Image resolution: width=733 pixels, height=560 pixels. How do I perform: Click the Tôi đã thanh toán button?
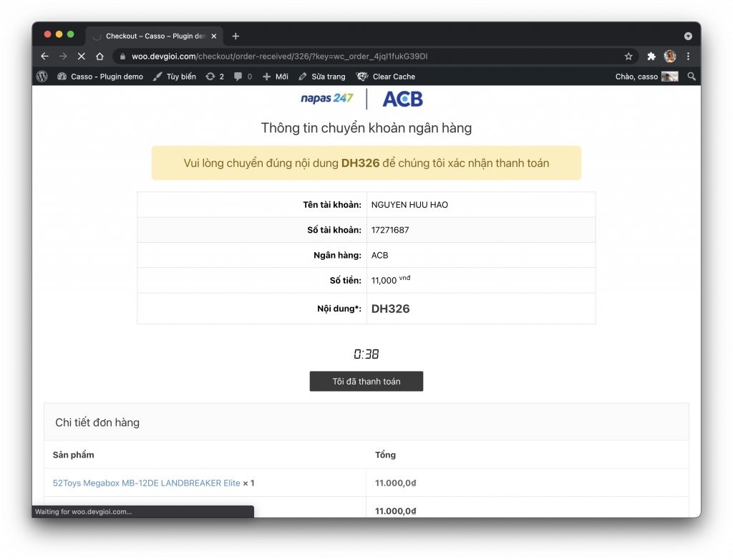(366, 381)
